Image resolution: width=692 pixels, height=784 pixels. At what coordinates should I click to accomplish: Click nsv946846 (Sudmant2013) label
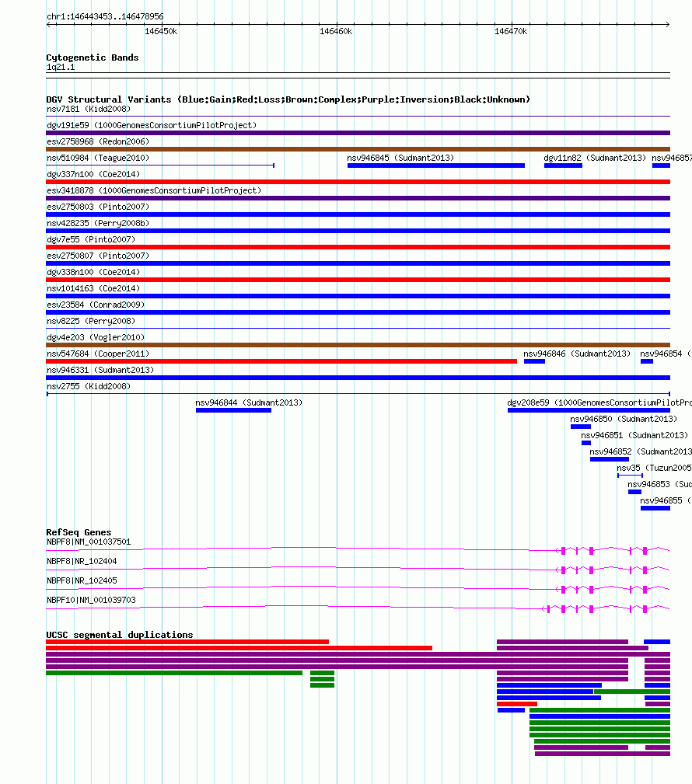(577, 354)
